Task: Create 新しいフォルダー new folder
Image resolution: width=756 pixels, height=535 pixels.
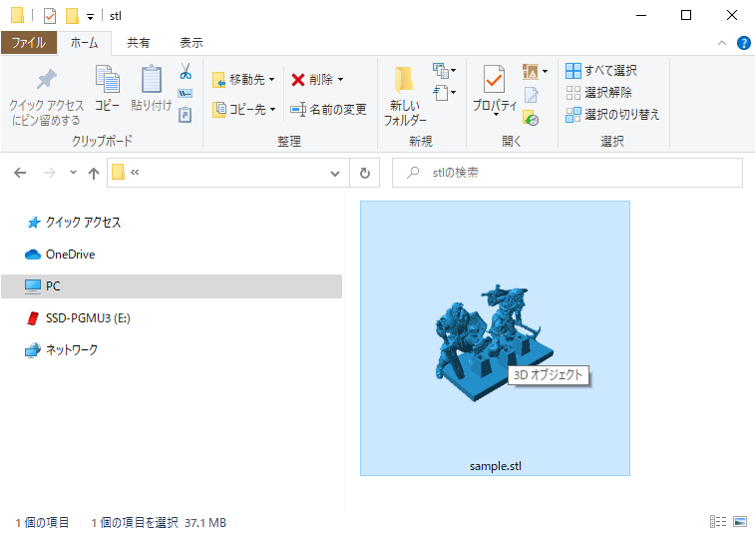Action: [x=405, y=97]
